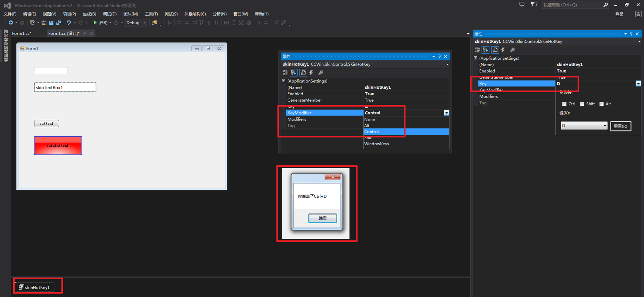This screenshot has height=297, width=644.
Task: Close the Form1.cs [设计]* tab with its X
Action: pyautogui.click(x=91, y=33)
